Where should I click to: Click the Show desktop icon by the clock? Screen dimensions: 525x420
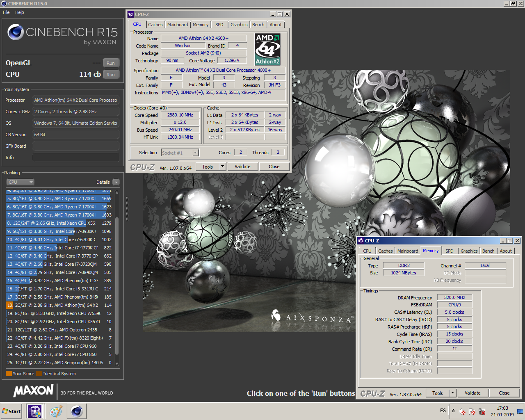click(x=520, y=411)
